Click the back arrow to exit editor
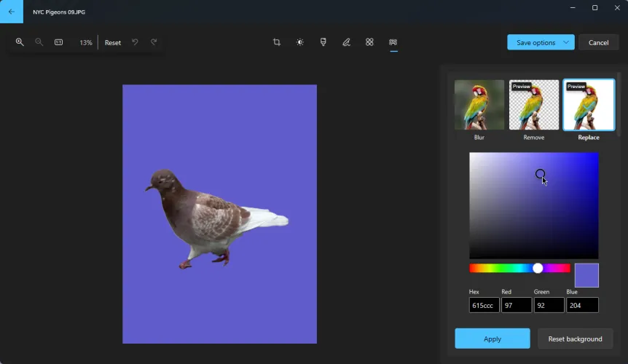 11,12
